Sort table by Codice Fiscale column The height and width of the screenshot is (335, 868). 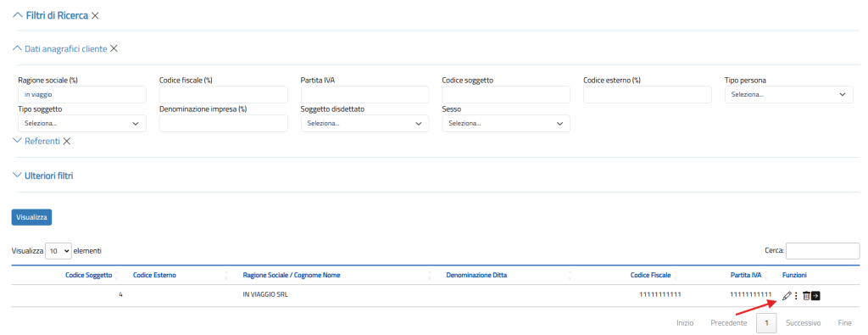click(x=650, y=275)
